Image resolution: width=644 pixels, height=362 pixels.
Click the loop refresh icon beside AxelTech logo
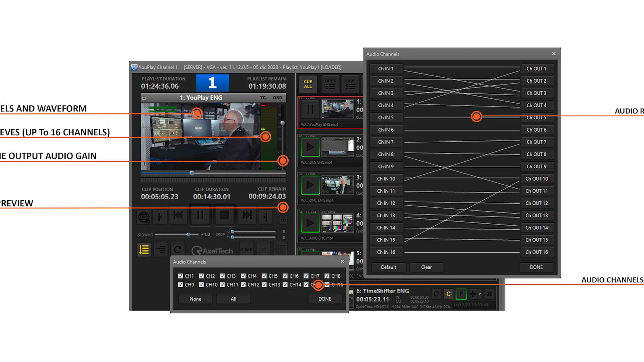[177, 250]
